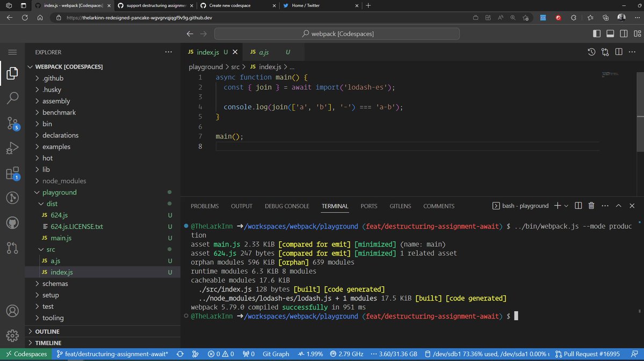
Task: Toggle the bottom panel layout icon
Action: [x=610, y=34]
